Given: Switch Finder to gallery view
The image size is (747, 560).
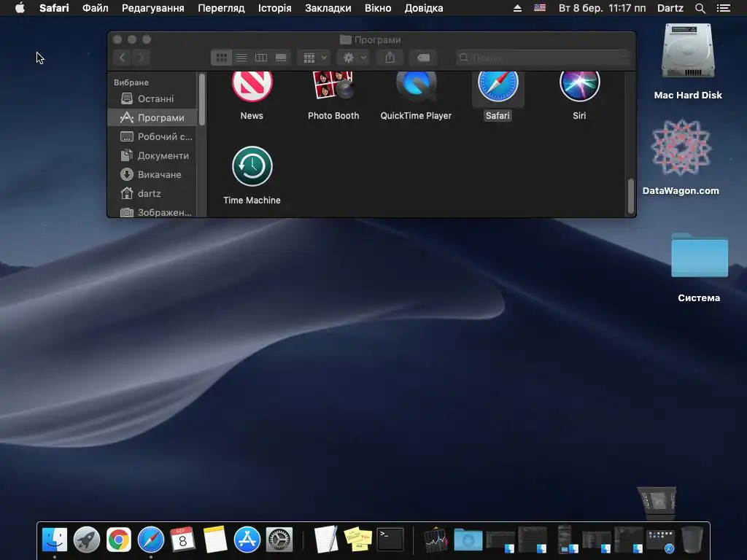Looking at the screenshot, I should (x=281, y=58).
